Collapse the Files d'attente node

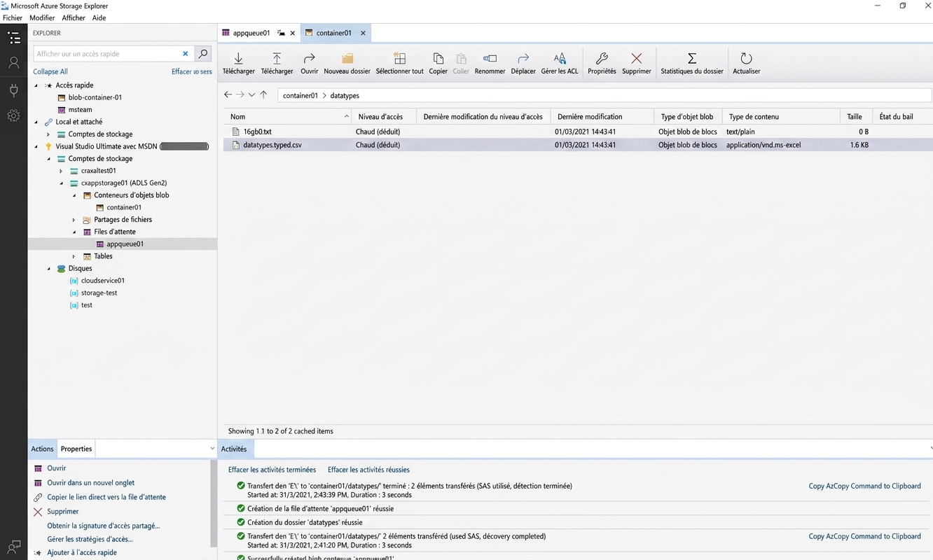[74, 232]
